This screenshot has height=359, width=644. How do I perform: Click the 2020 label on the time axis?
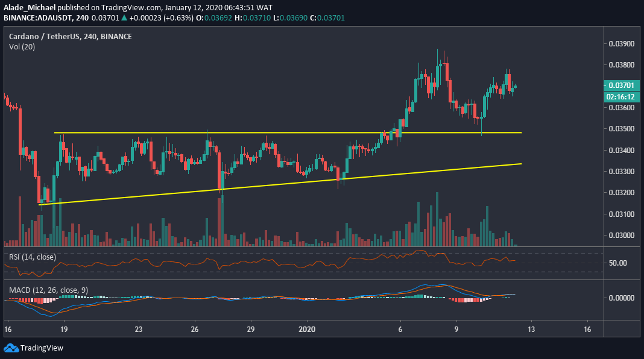[308, 330]
